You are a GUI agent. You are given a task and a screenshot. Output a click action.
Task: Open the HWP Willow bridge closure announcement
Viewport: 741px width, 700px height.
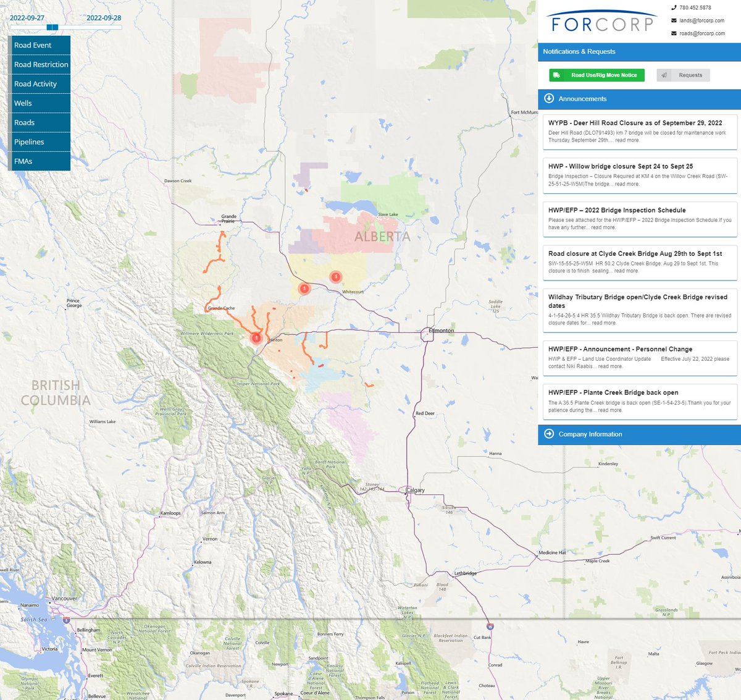point(640,175)
